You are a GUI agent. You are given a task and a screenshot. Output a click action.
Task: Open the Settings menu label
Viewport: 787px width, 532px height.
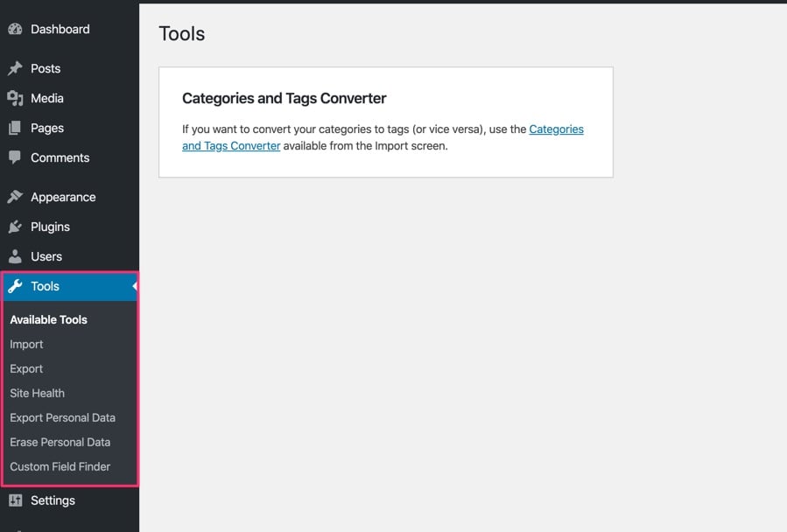(53, 500)
